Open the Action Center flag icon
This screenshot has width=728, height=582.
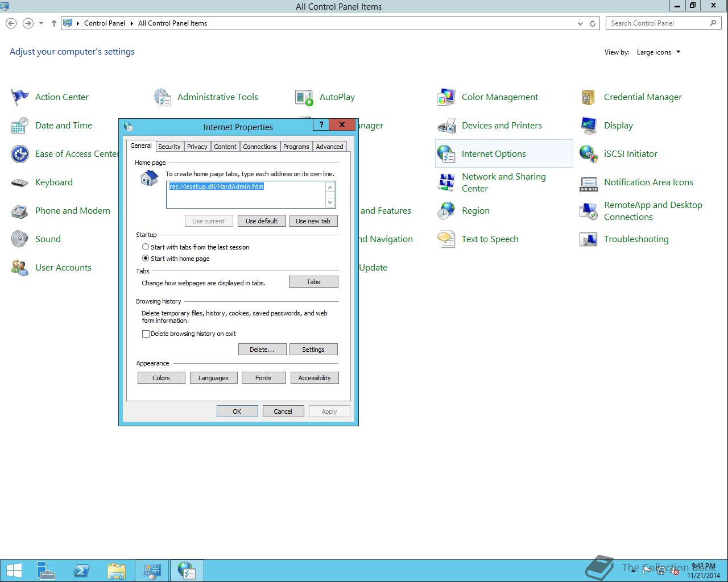coord(20,97)
